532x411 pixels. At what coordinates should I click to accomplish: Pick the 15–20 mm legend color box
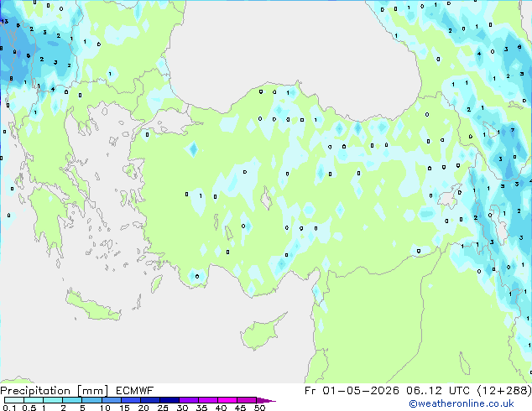(130, 400)
